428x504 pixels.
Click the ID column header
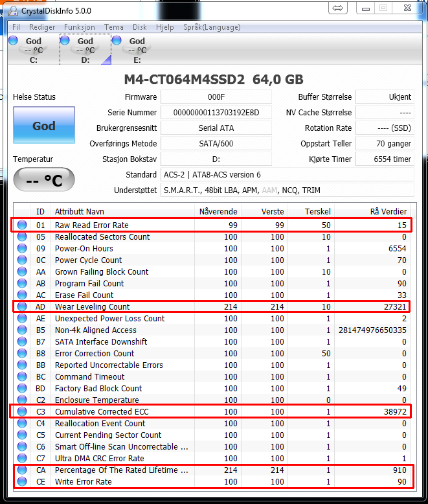(x=41, y=211)
